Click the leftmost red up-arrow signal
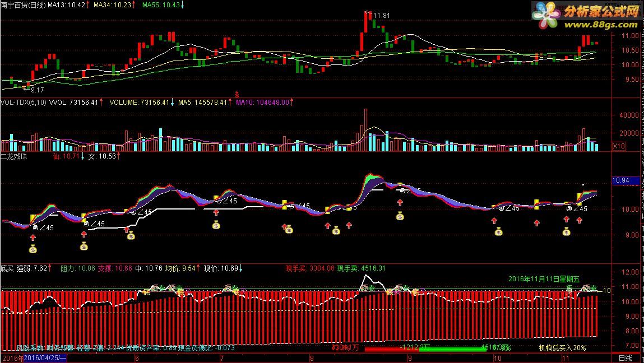The height and width of the screenshot is (363, 644). [33, 238]
